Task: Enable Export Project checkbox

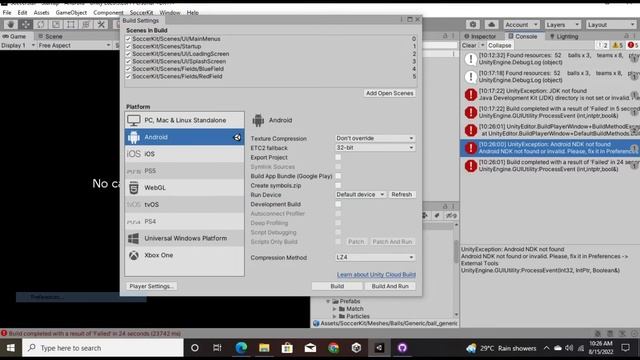Action: point(338,157)
